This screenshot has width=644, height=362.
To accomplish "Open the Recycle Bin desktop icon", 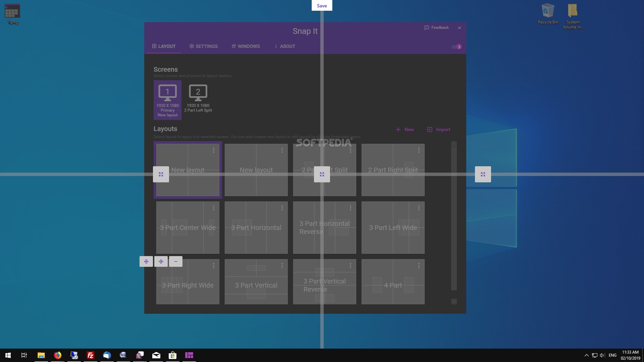I will (548, 14).
